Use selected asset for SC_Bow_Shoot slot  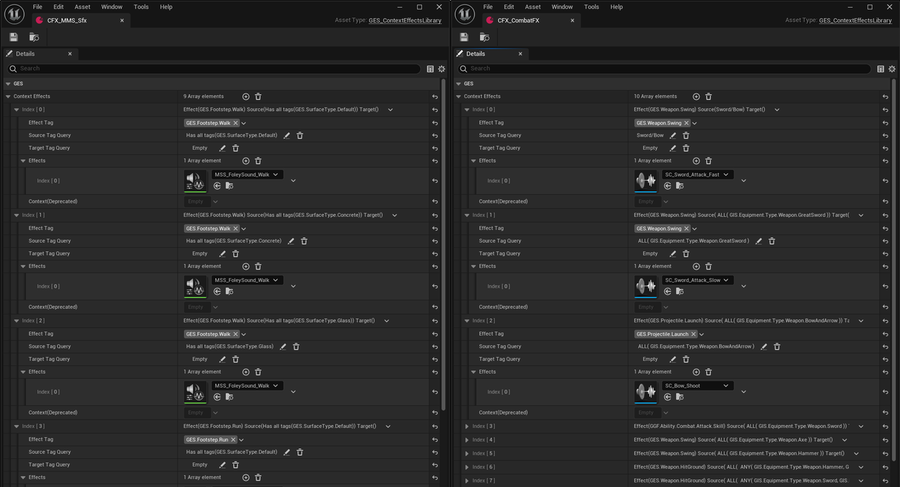668,397
